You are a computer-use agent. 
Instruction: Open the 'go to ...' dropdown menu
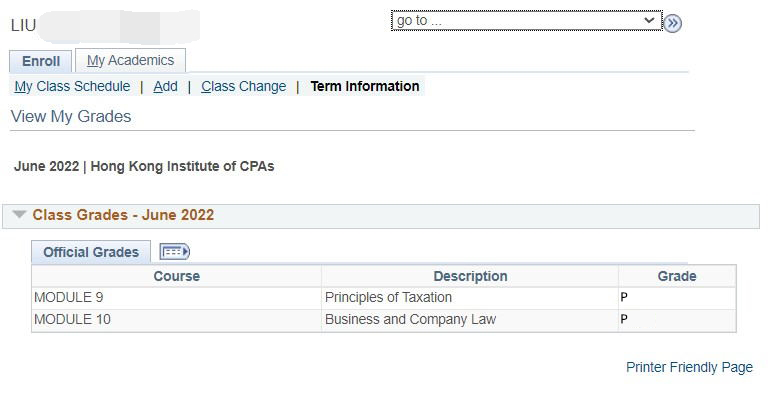527,21
